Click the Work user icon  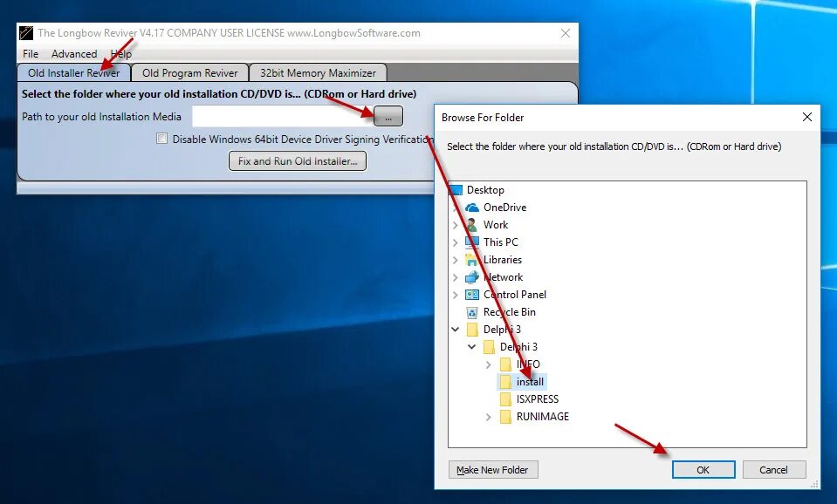click(472, 225)
